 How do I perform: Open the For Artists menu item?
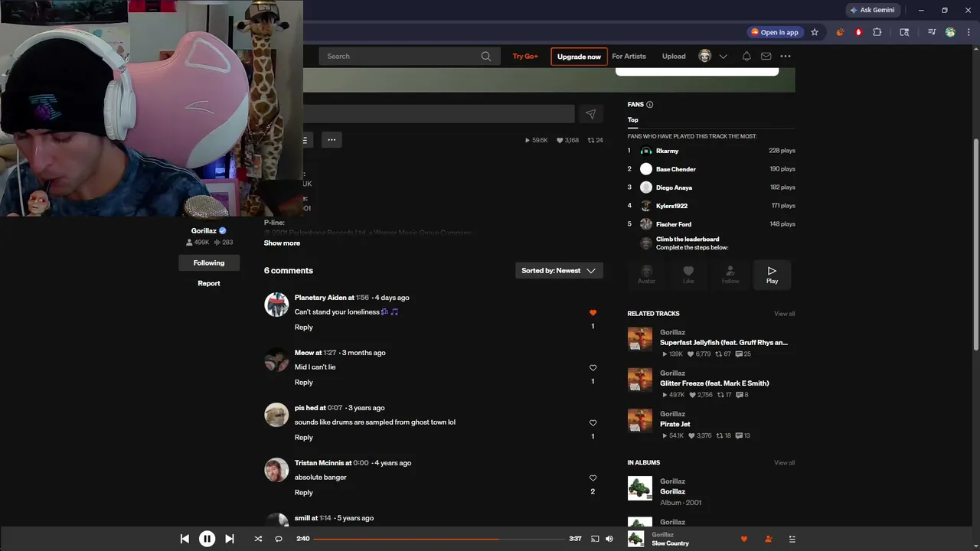click(x=629, y=56)
